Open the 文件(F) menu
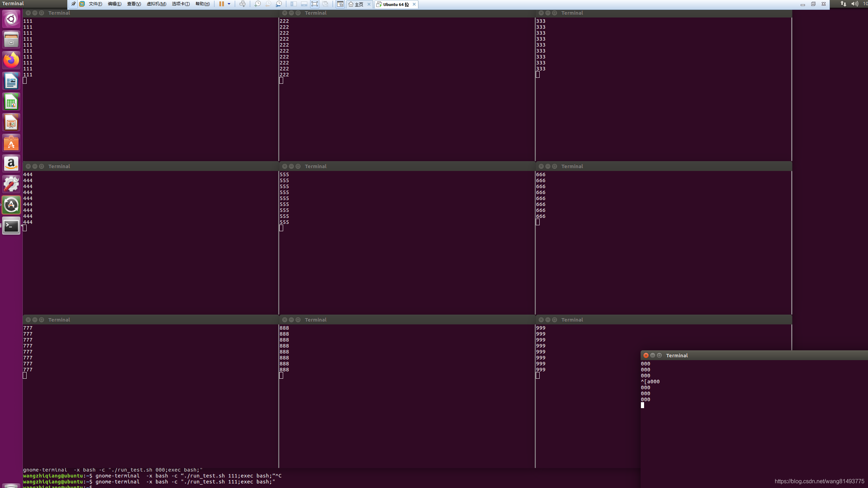This screenshot has width=868, height=488. click(95, 4)
